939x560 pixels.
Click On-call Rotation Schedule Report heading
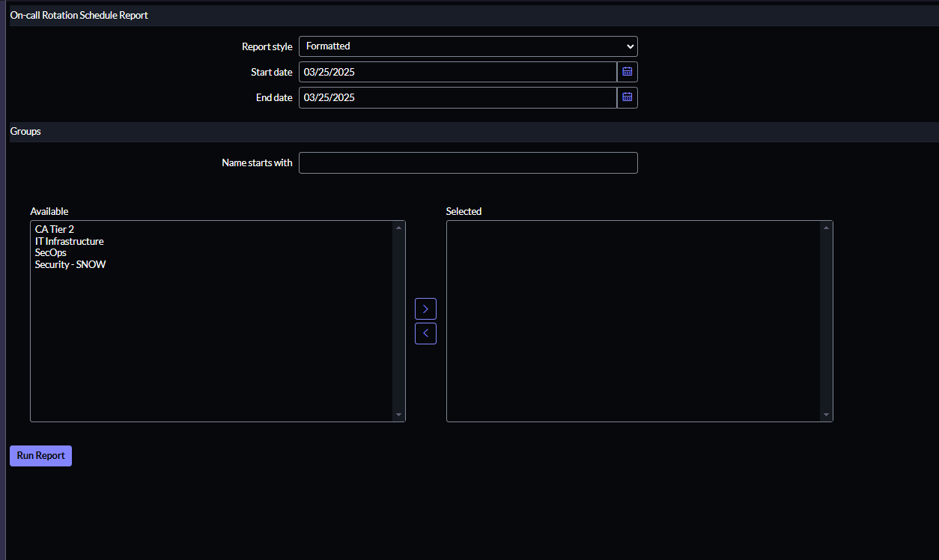coord(79,15)
